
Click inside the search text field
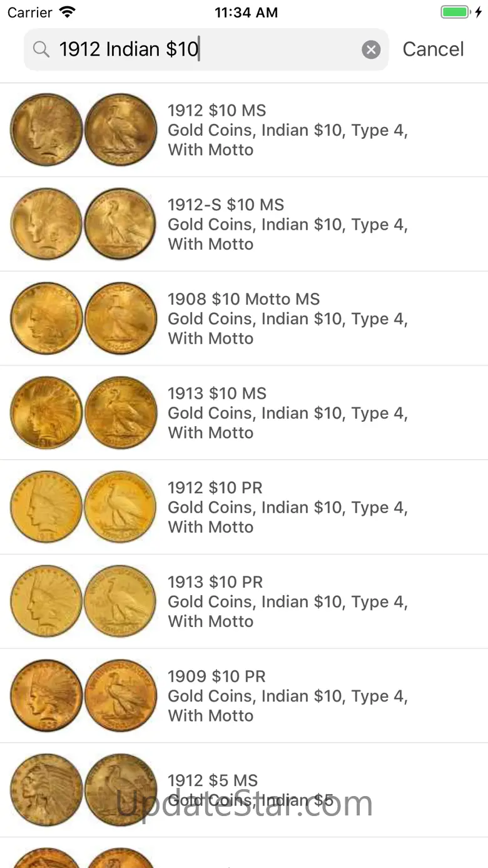pos(206,49)
